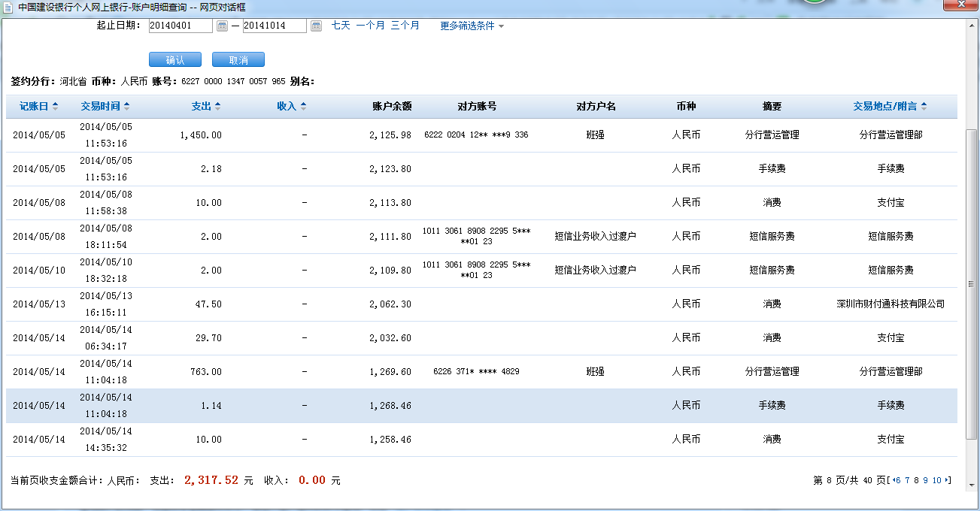The image size is (980, 511).
Task: Click the 交易时间 column sort arrows
Action: click(126, 107)
